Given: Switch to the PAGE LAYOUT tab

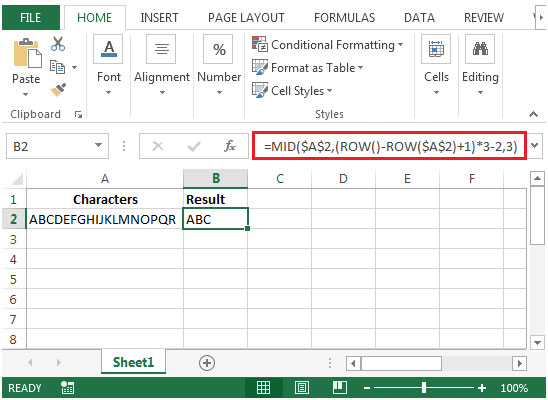Looking at the screenshot, I should 246,17.
